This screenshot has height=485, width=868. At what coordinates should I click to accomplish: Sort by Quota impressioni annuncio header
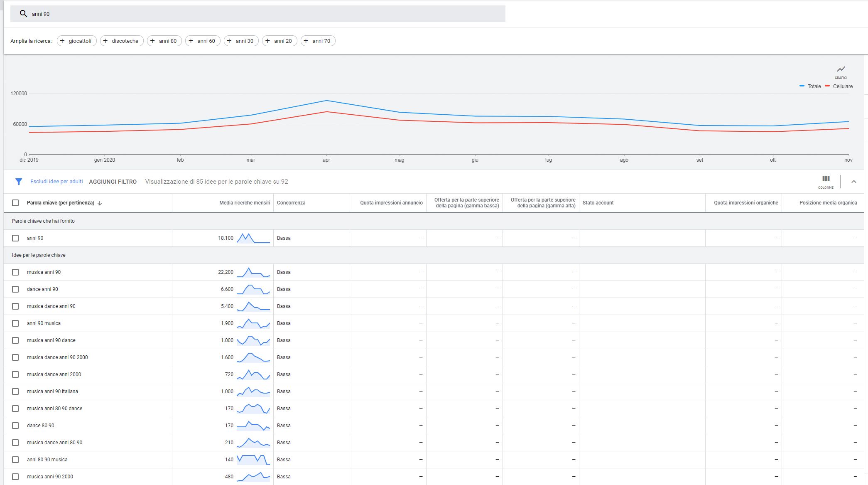click(391, 203)
